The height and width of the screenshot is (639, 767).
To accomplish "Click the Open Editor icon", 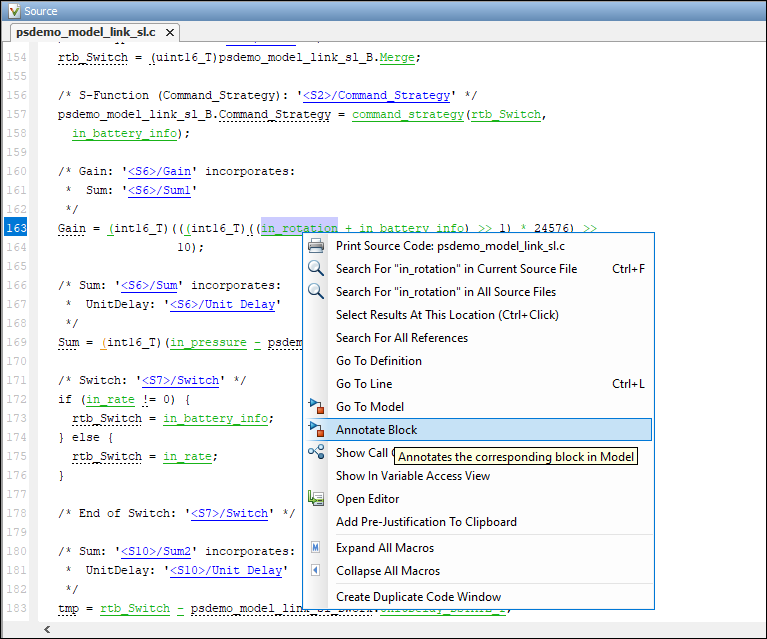I will point(316,499).
